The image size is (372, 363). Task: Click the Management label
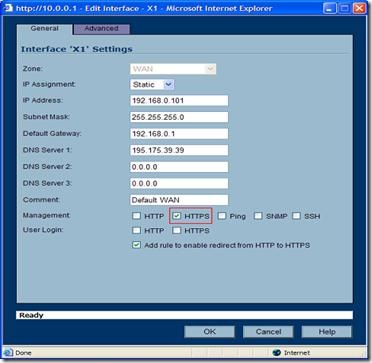point(47,215)
